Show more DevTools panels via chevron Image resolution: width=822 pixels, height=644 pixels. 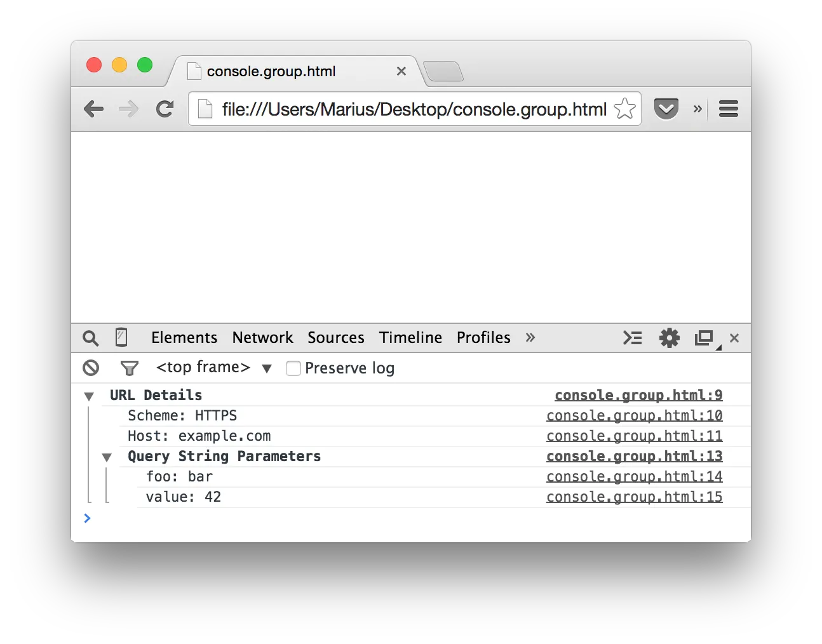pyautogui.click(x=530, y=338)
